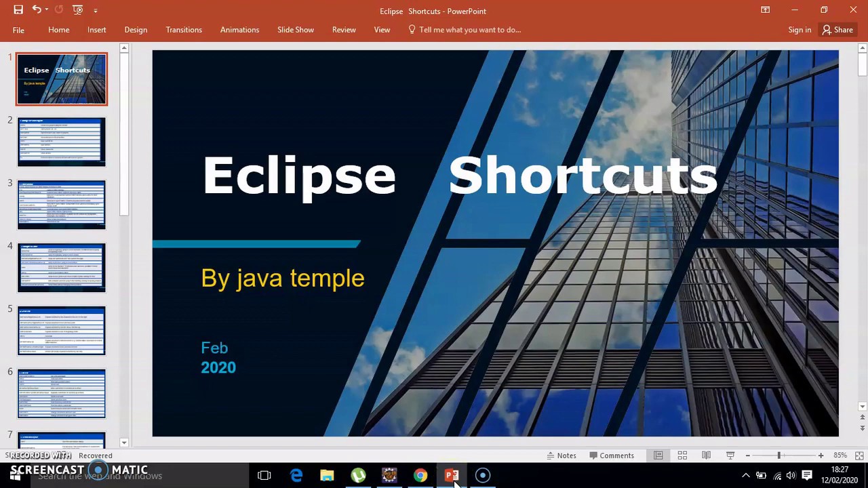Go to the Animations tab
Viewport: 868px width, 488px height.
click(239, 30)
